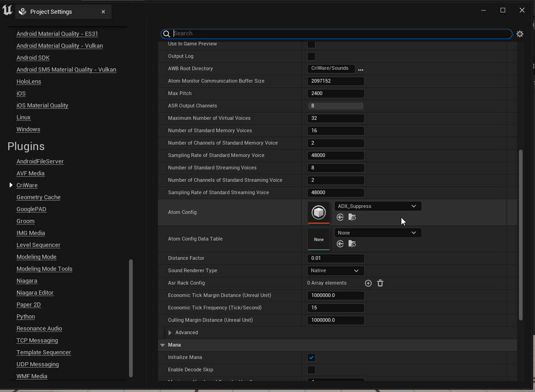This screenshot has height=392, width=535.
Task: Click the Max Pitch value field
Action: point(336,94)
